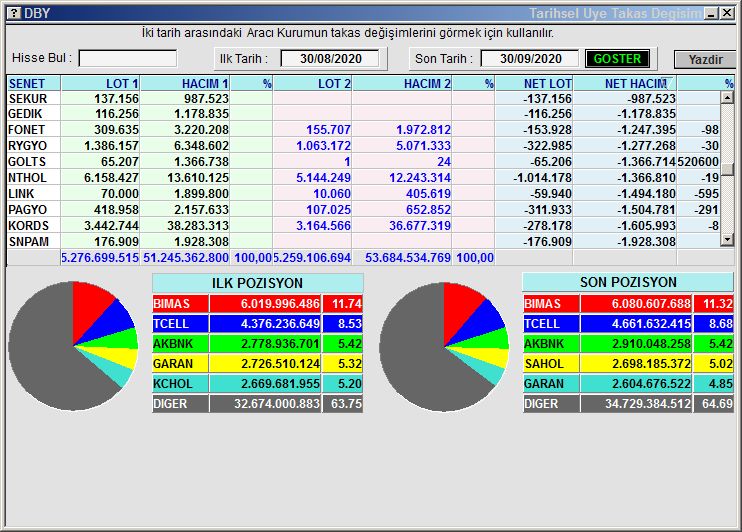Click the TCELL value 4.661.632.415
Viewport: 742px width, 532px height.
[x=651, y=324]
